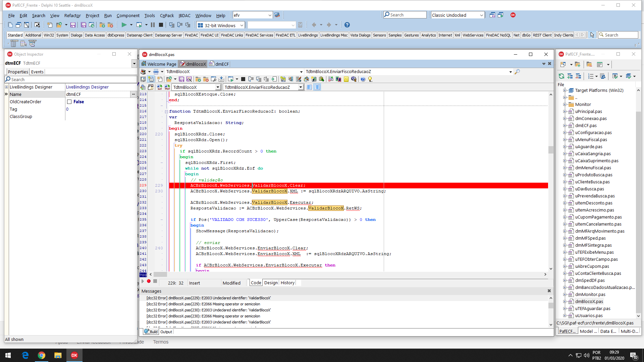Collapse the EnviarFiscoReducaoZ function fold marker
Screen dimensions: 644x362
(166, 112)
